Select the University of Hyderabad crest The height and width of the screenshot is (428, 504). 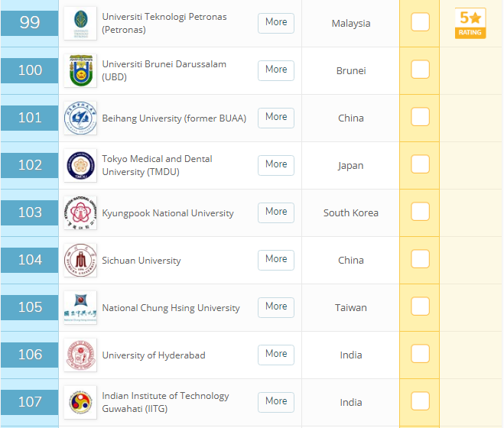80,355
